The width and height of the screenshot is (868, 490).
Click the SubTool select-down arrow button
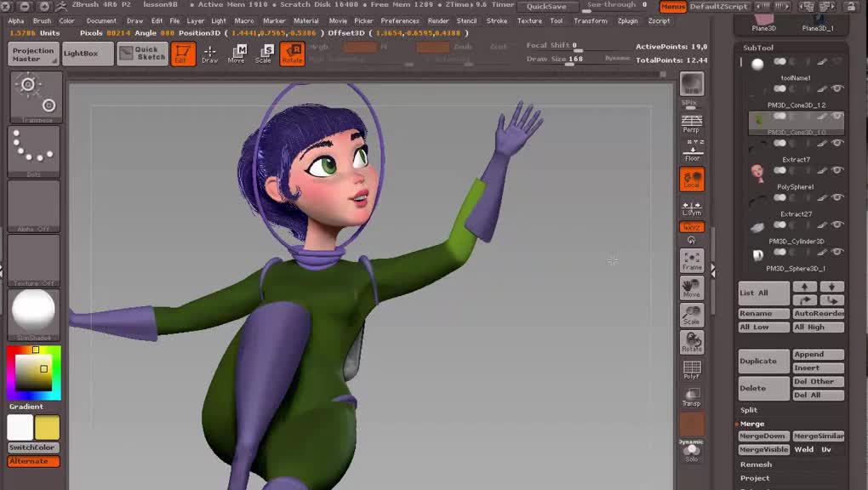[832, 286]
